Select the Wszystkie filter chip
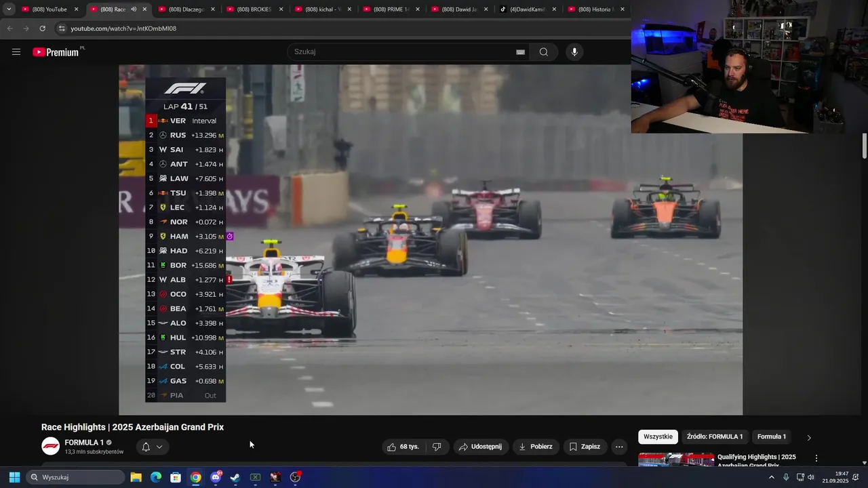868x488 pixels. pos(658,437)
